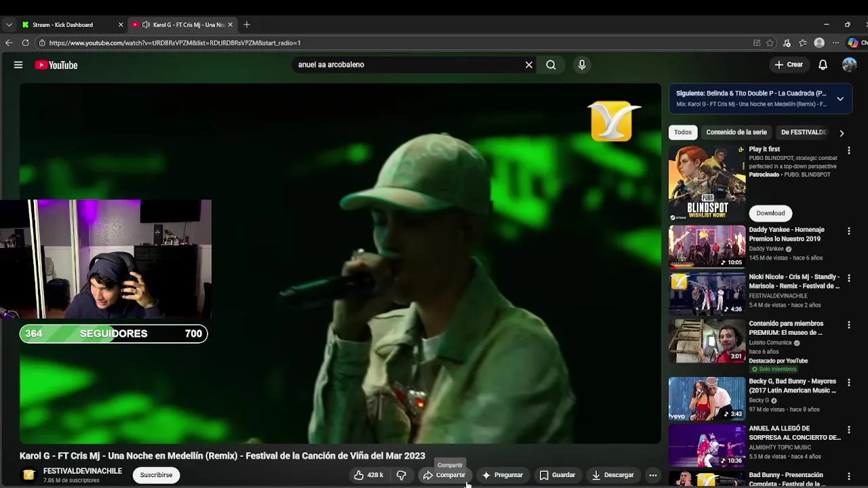Open Luisito Comunica premium video thumbnail
Viewport: 868px width, 488px height.
[x=707, y=341]
